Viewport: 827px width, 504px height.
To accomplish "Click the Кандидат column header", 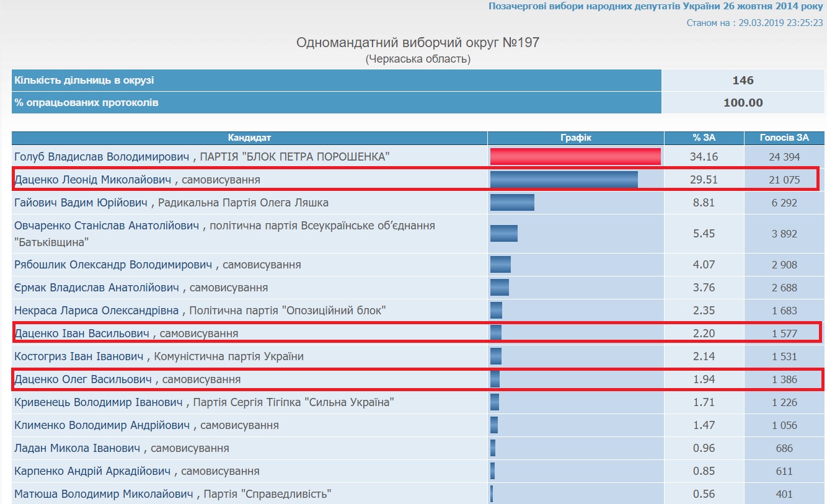I will 249,138.
